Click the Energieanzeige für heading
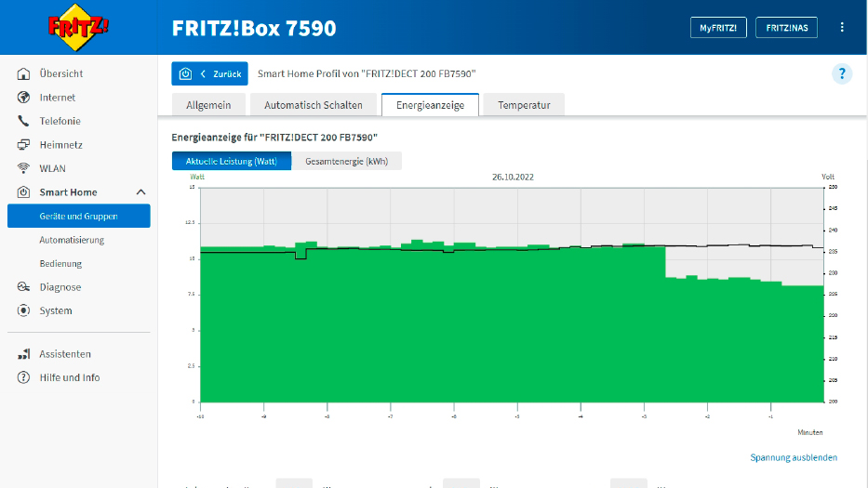The width and height of the screenshot is (868, 488). (274, 138)
